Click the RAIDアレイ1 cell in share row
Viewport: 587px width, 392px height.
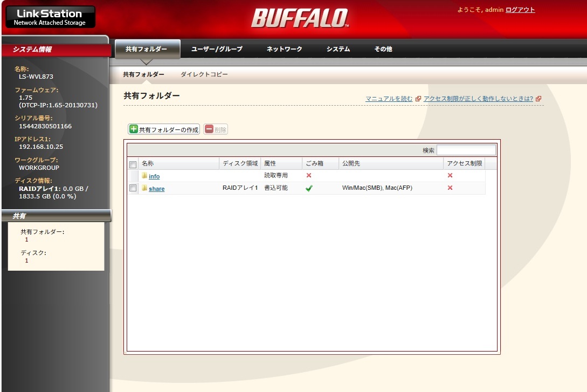tap(240, 188)
